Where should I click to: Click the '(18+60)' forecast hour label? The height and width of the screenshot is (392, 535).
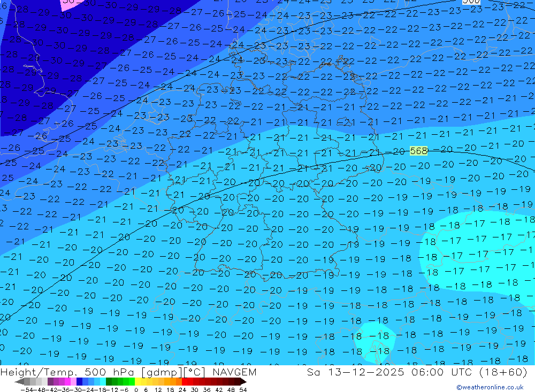point(503,372)
